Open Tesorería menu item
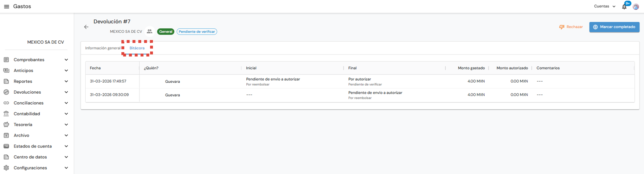 23,125
